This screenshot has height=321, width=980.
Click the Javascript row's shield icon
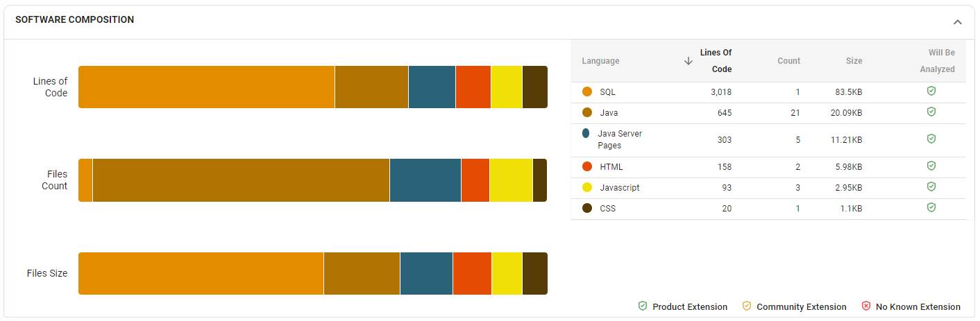pos(931,187)
